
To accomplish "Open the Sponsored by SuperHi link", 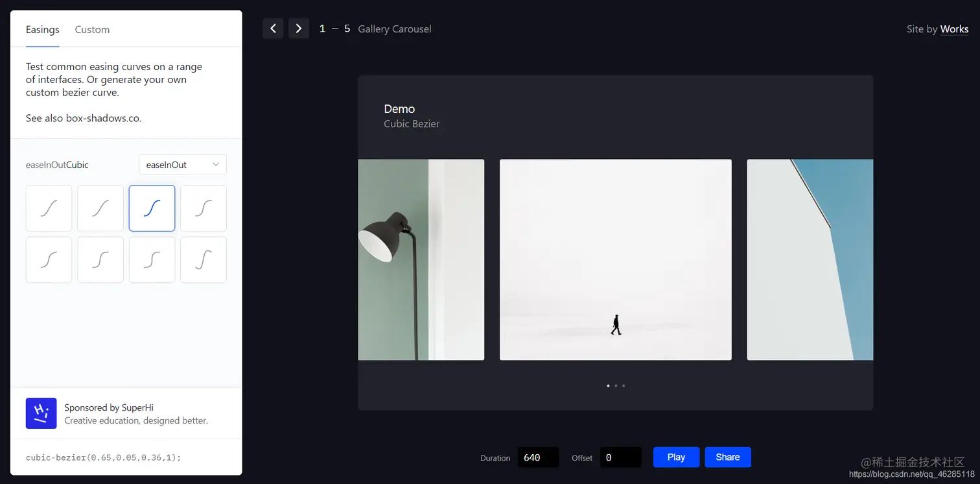I will click(x=109, y=407).
